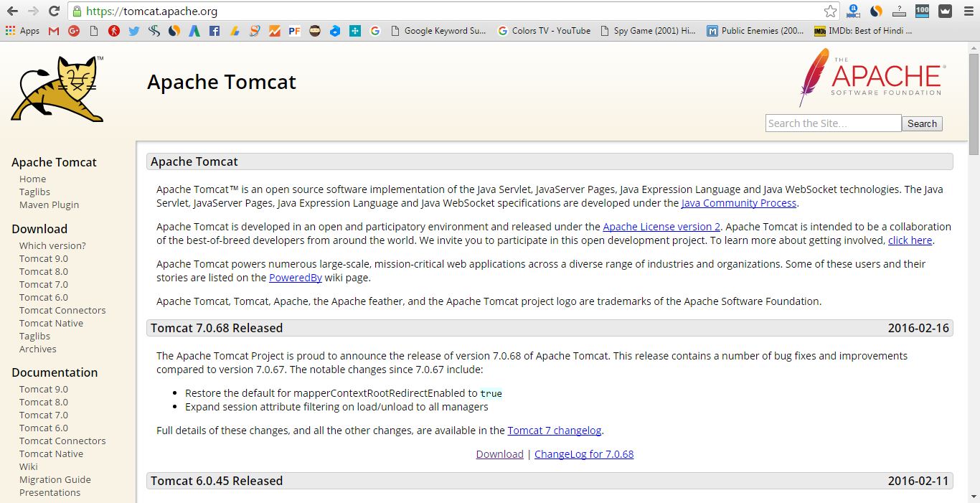This screenshot has height=503, width=980.
Task: Open the PF bookmark icon
Action: (x=294, y=31)
